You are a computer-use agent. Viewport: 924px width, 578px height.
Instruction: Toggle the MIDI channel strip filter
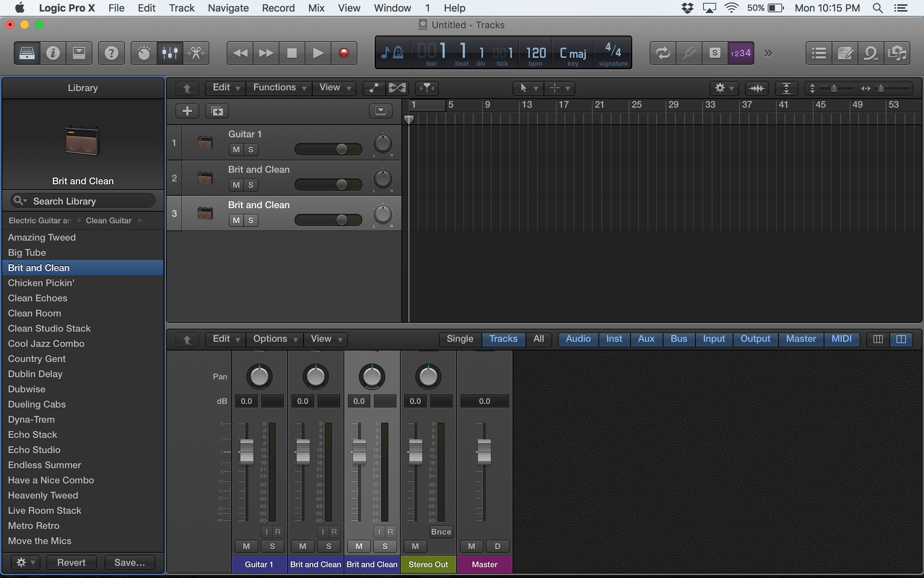point(842,339)
